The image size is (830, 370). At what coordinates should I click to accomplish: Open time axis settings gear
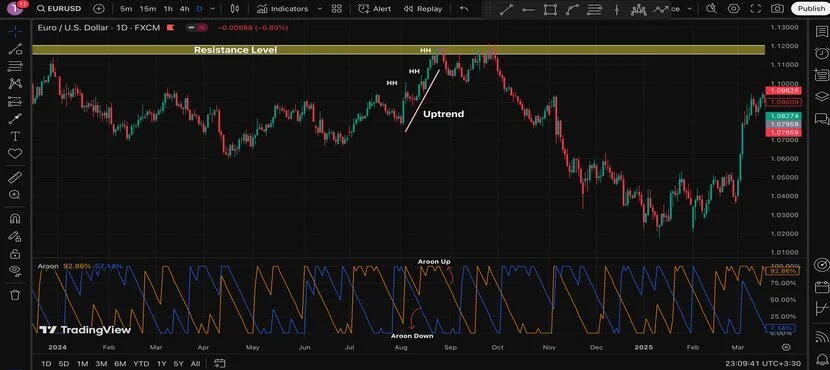point(786,347)
